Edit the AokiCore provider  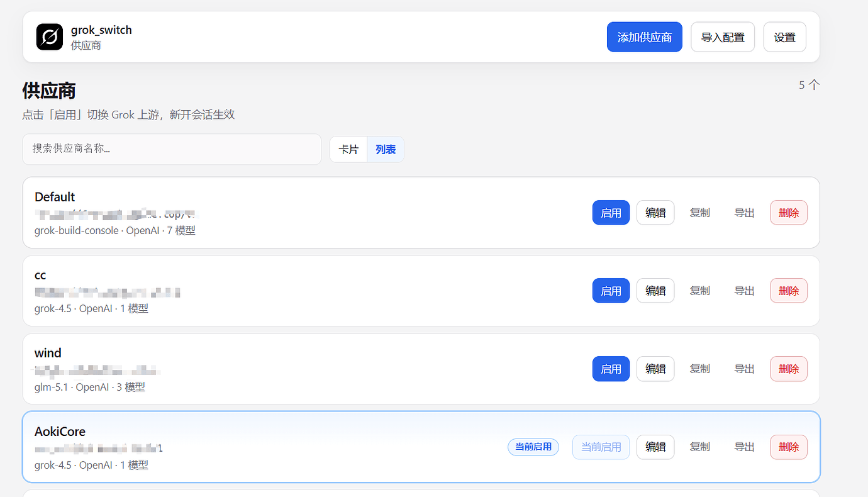655,447
